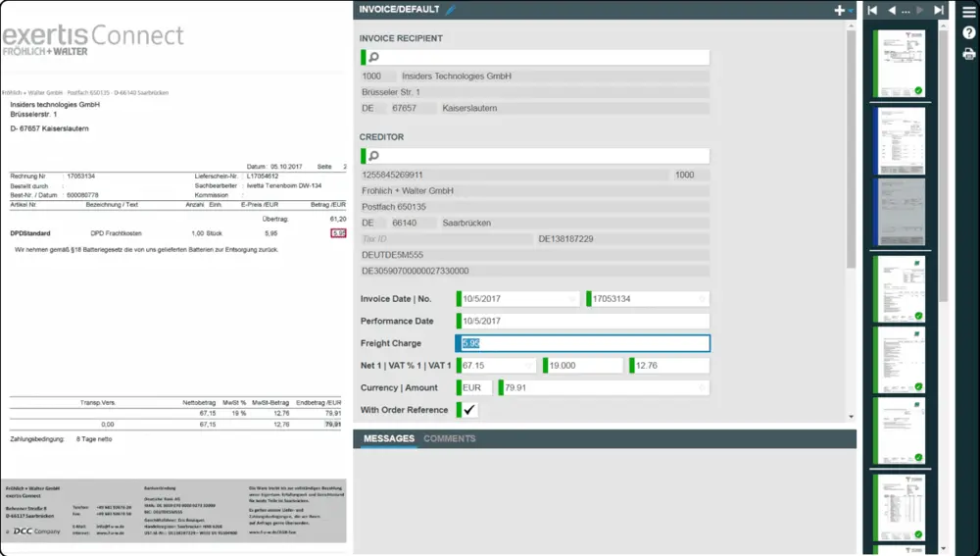This screenshot has width=980, height=556.
Task: Open the small blue arrow next to plus
Action: click(x=851, y=11)
